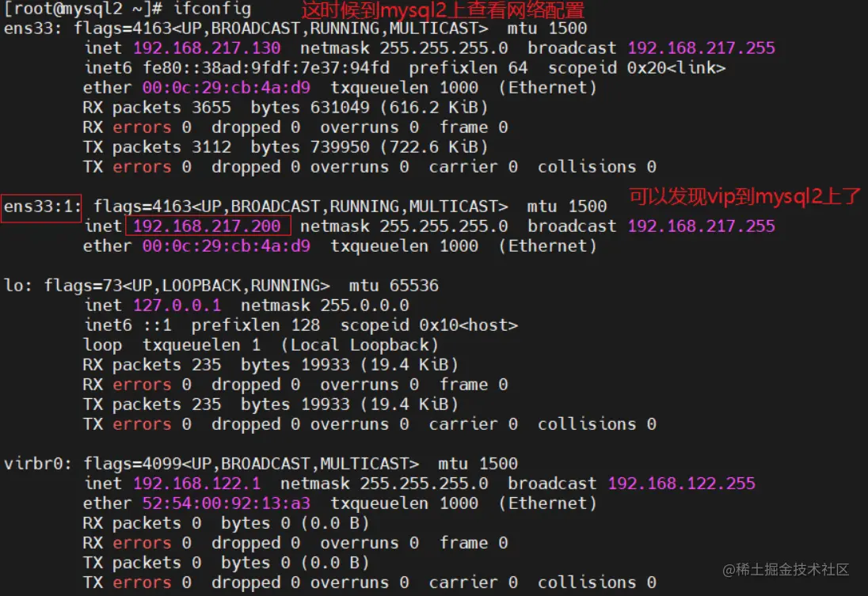Click the ifconfig command at the prompt

click(212, 9)
